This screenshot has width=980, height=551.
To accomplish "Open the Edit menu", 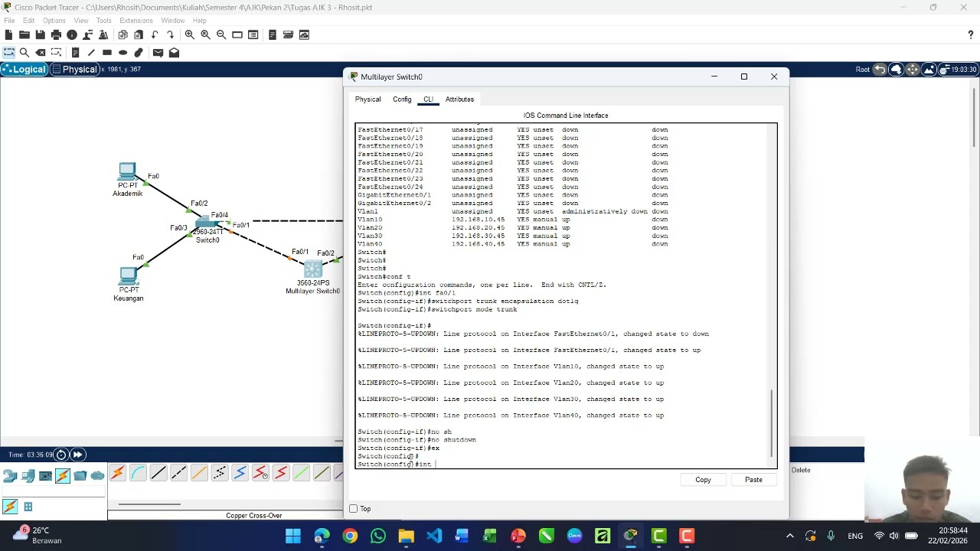I will click(x=28, y=21).
